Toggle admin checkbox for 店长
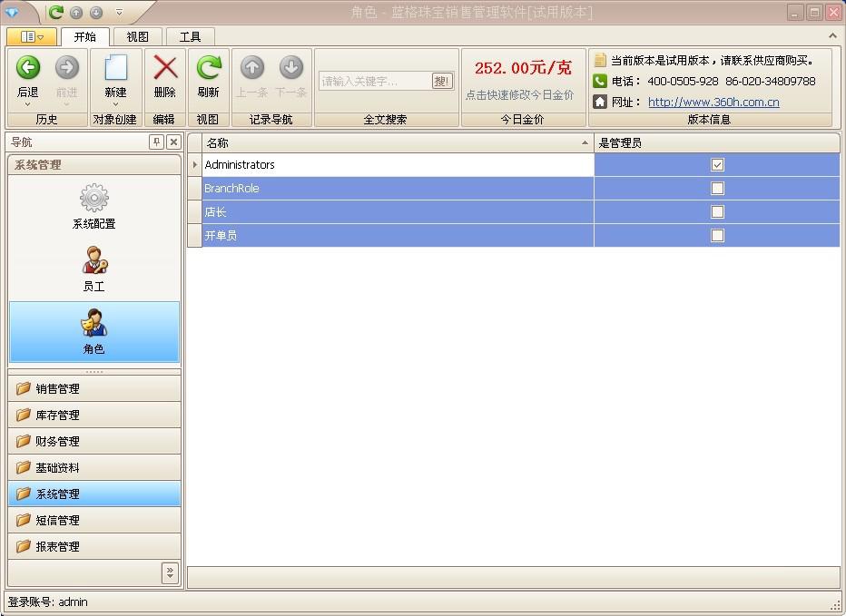 [x=717, y=211]
